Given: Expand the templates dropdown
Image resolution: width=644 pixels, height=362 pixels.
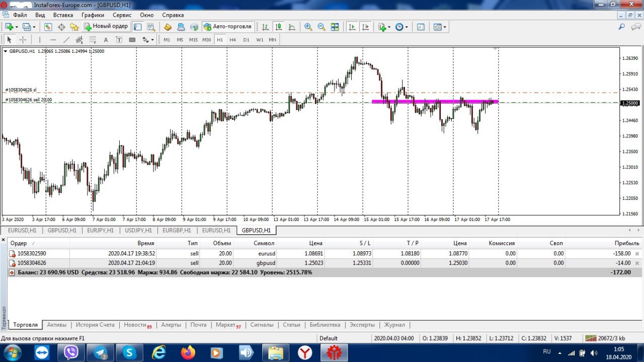Looking at the screenshot, I should (x=445, y=27).
